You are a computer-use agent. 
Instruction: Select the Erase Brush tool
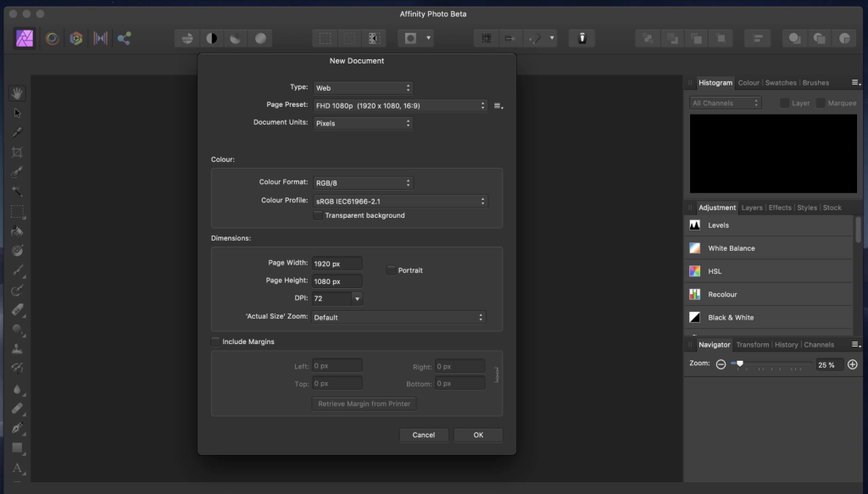pyautogui.click(x=17, y=310)
